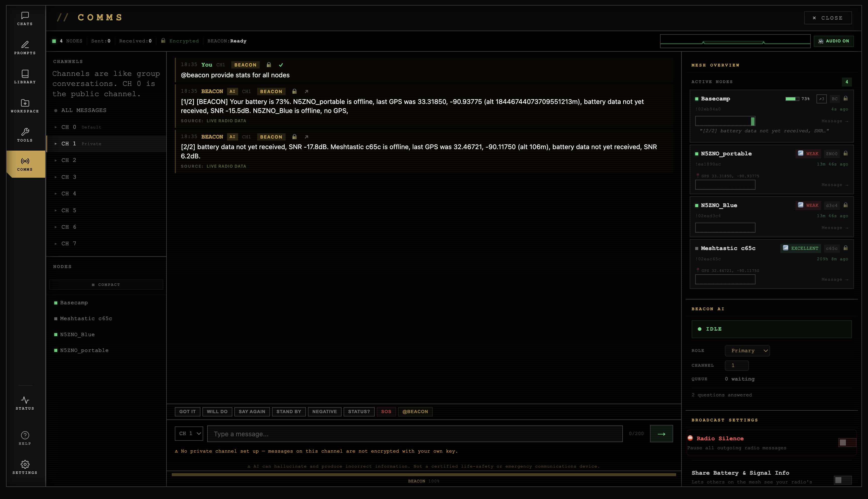Viewport: 868px width, 499px height.
Task: Click the NEGATIVE quick reply
Action: [325, 412]
